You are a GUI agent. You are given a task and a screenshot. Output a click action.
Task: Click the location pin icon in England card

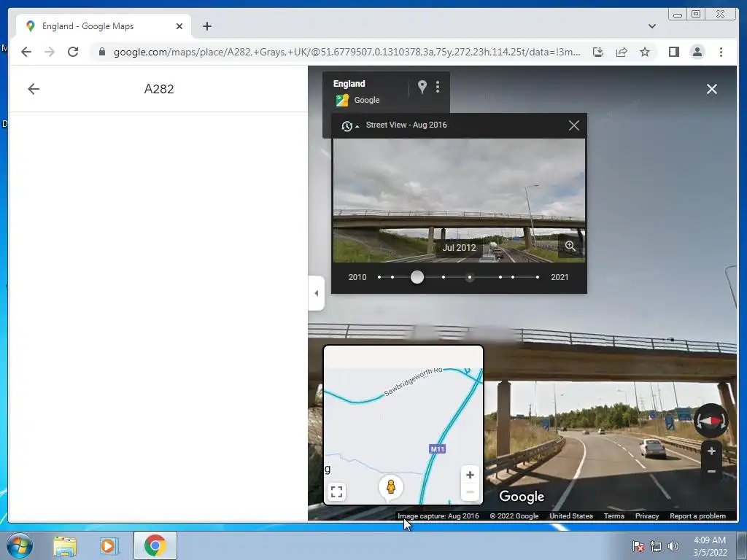(422, 87)
